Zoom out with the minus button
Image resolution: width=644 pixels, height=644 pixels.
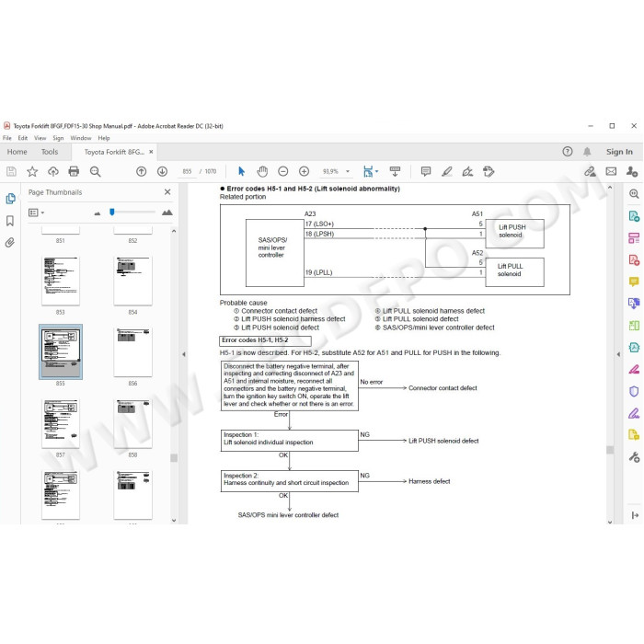point(283,171)
